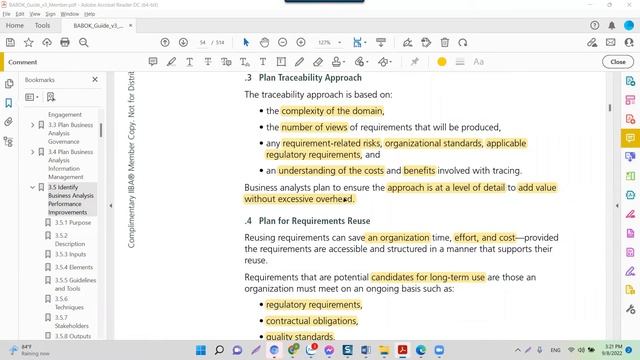Edit the current page number field
Image resolution: width=640 pixels, height=360 pixels.
[203, 42]
